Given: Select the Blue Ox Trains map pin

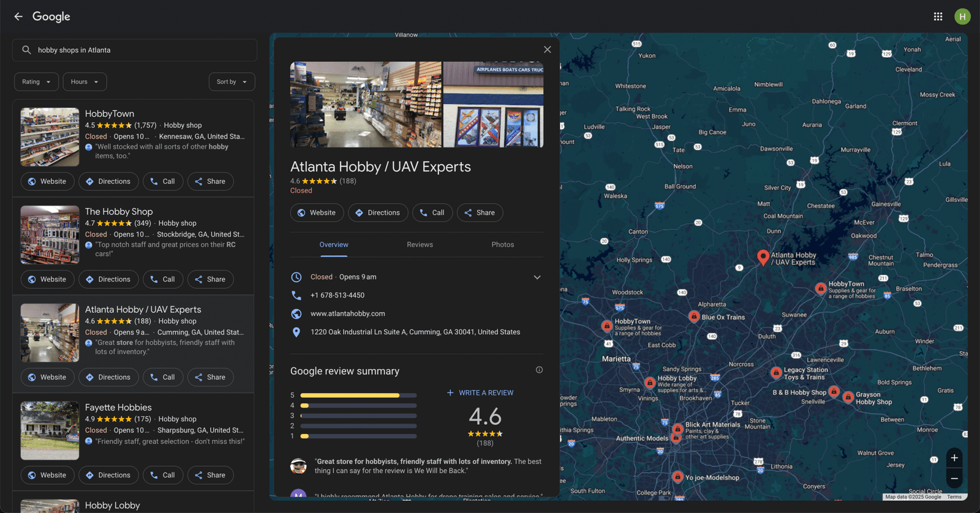Looking at the screenshot, I should click(694, 316).
